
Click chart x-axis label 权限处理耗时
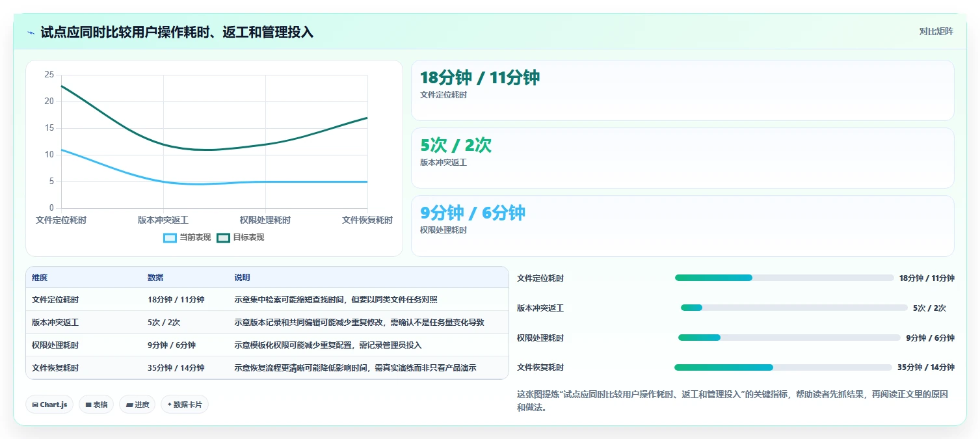[x=265, y=220]
